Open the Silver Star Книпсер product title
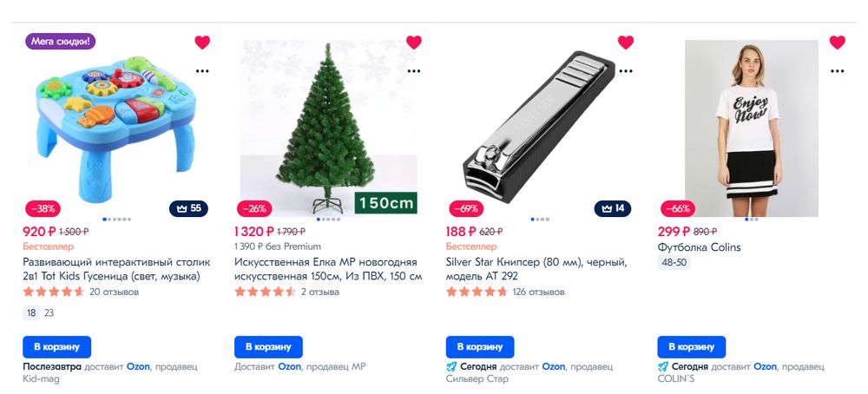 click(x=536, y=269)
